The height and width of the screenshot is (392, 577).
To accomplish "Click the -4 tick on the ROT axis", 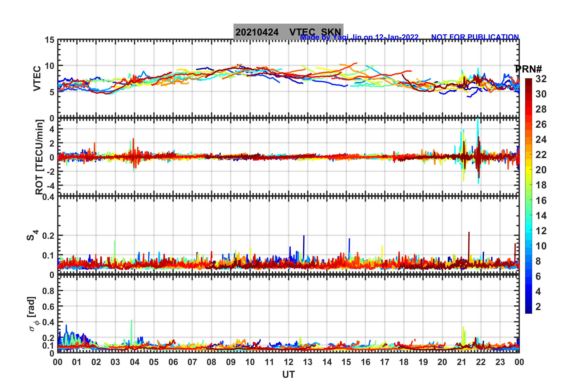I will point(51,185).
